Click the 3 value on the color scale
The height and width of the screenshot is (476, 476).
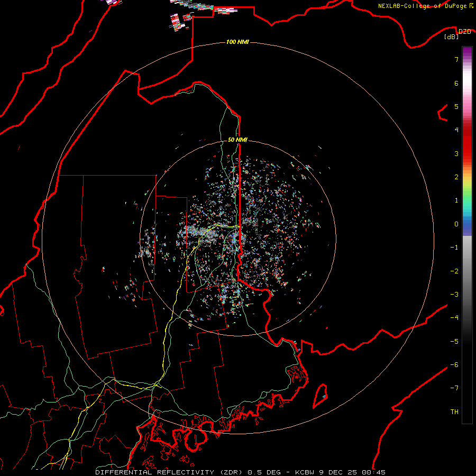point(456,153)
